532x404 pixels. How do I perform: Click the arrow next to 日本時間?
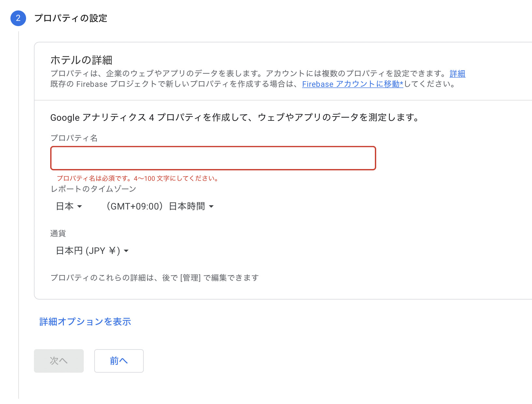pos(211,207)
